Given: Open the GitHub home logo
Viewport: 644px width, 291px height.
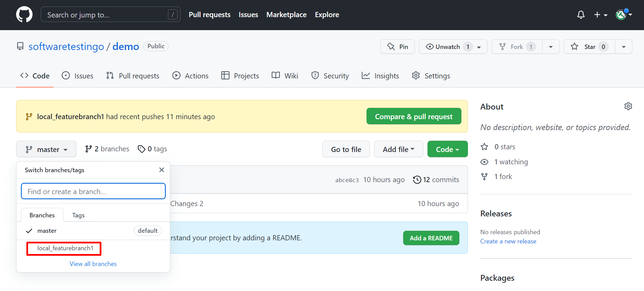Looking at the screenshot, I should point(24,15).
